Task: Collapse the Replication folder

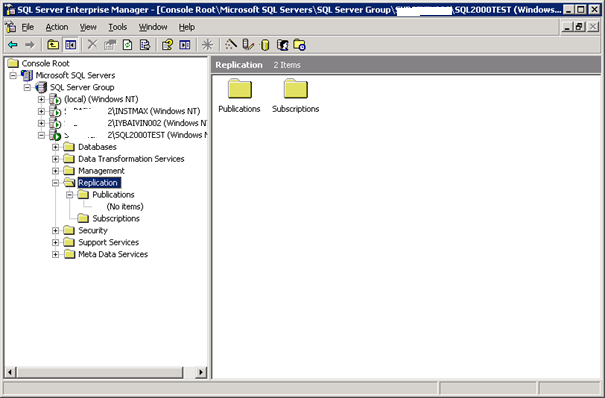Action: [x=56, y=183]
